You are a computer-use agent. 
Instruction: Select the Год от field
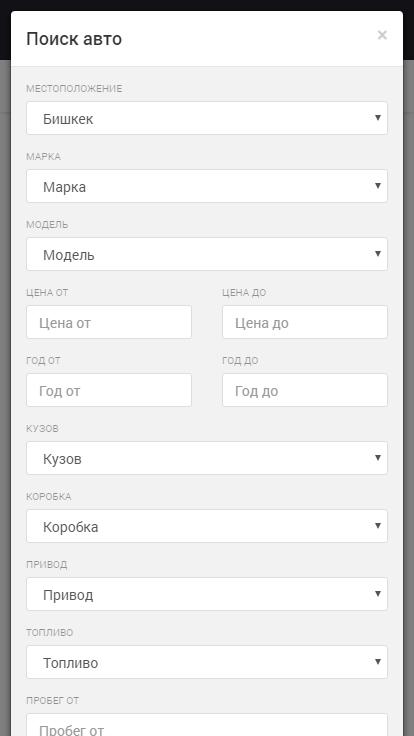(109, 390)
